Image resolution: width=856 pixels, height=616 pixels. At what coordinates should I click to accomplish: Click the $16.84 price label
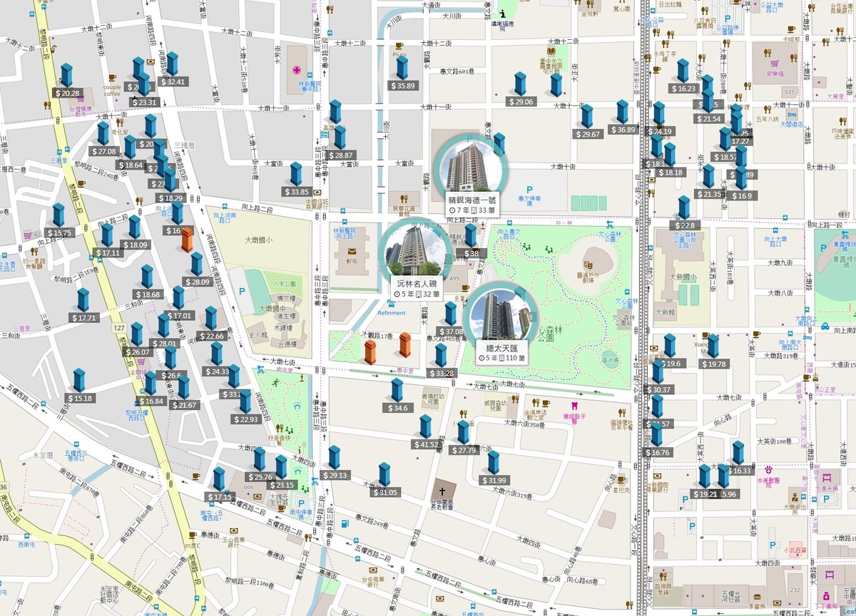pos(151,401)
